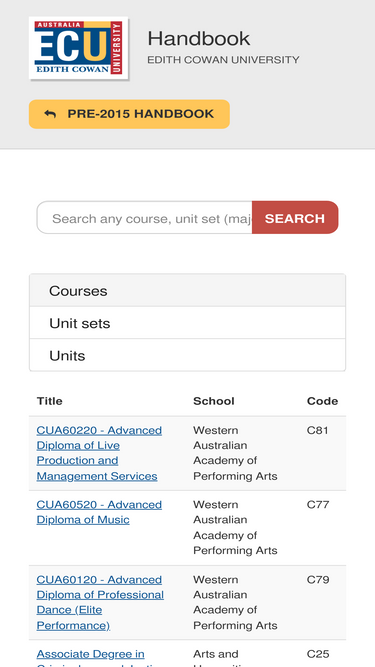Select the Courses tab
The image size is (375, 667).
point(188,291)
